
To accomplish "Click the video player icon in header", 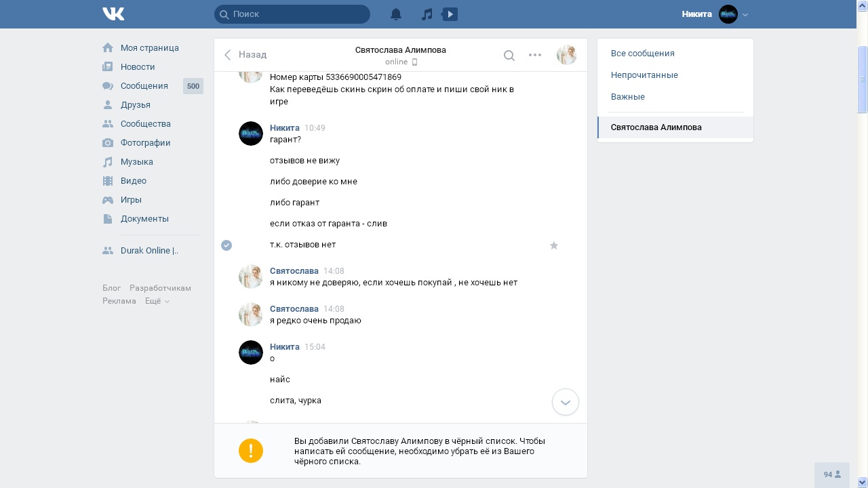I will 450,14.
